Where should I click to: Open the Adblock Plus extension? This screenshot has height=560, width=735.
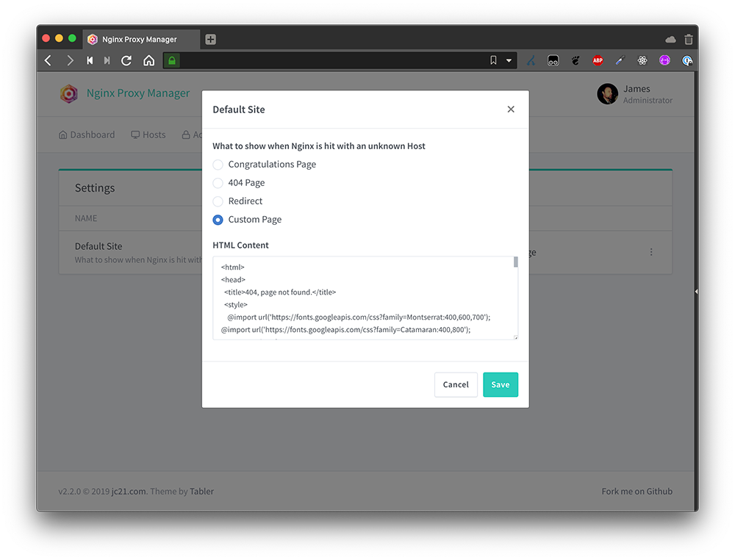coord(598,60)
